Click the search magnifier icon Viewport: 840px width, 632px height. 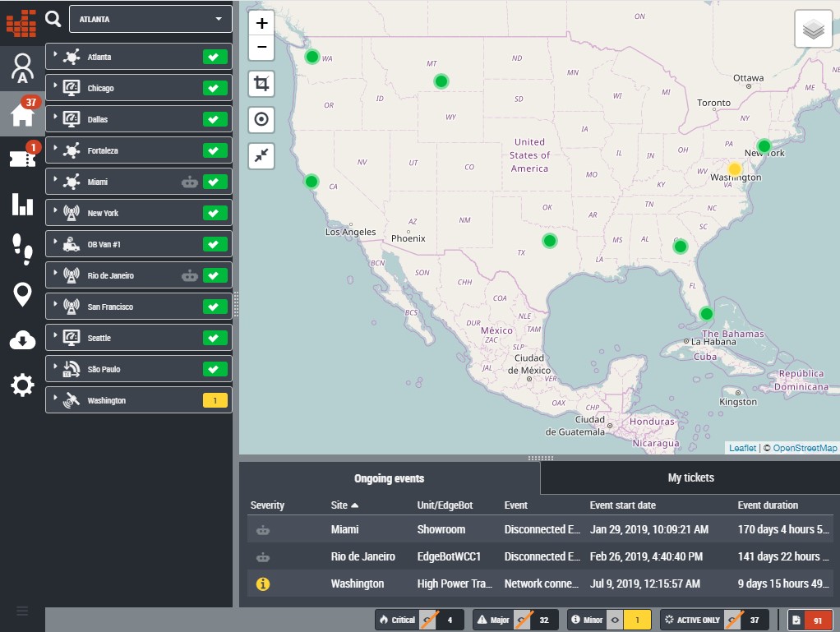(53, 18)
